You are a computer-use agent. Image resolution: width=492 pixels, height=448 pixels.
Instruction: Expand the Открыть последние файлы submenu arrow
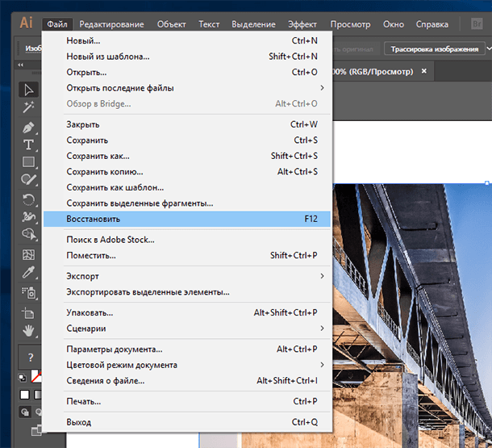point(322,88)
